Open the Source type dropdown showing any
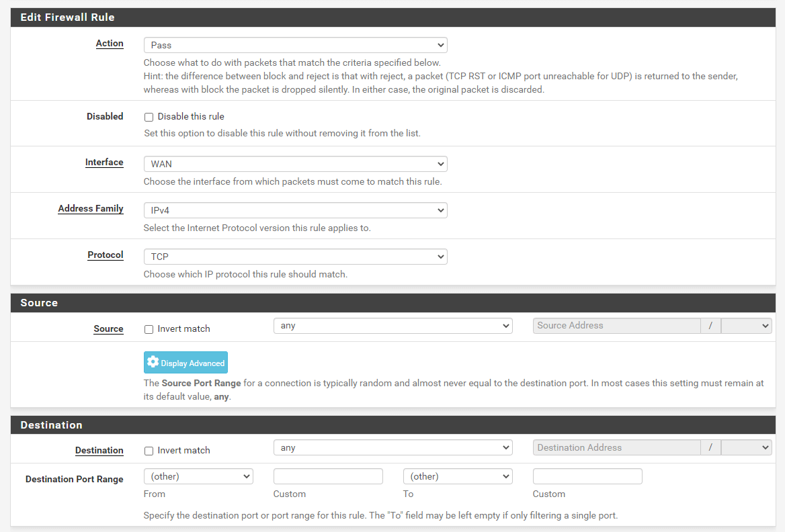The height and width of the screenshot is (532, 785). tap(392, 325)
